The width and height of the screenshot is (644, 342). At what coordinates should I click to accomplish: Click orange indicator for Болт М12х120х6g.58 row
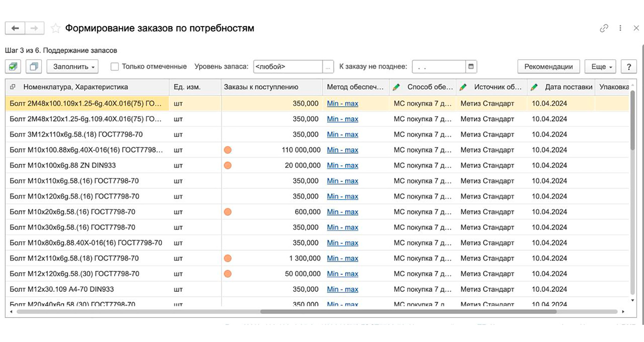pos(228,274)
